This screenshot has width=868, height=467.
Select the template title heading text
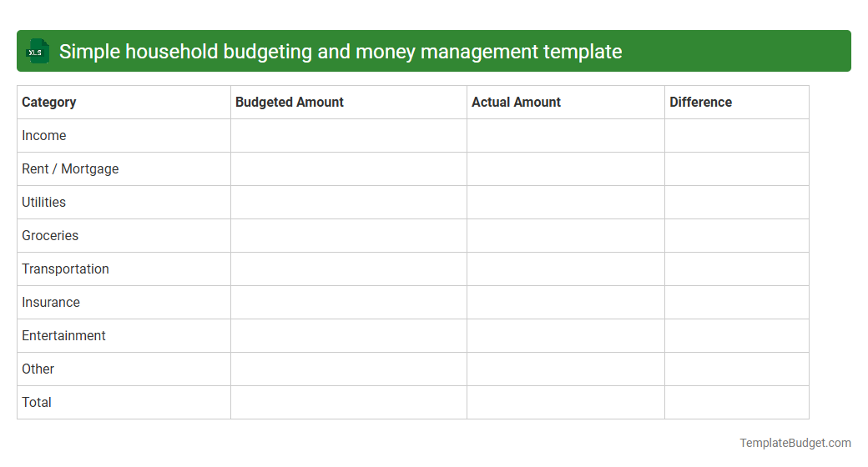pyautogui.click(x=341, y=52)
